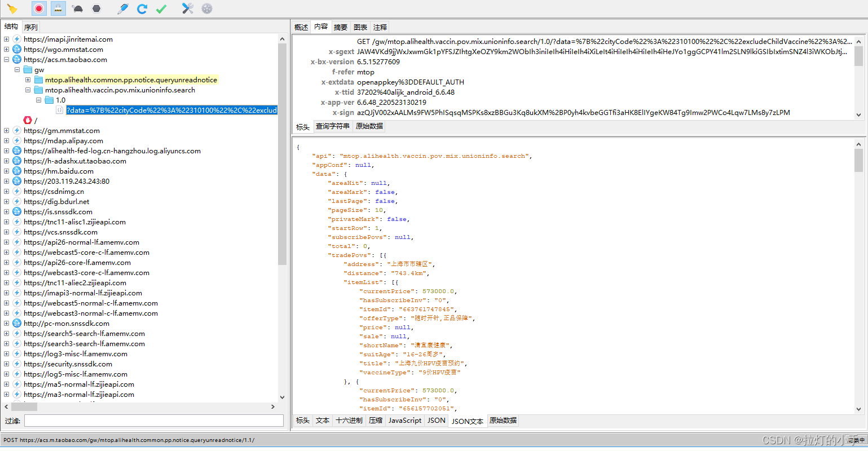Open the 摘要 summary tab

341,27
